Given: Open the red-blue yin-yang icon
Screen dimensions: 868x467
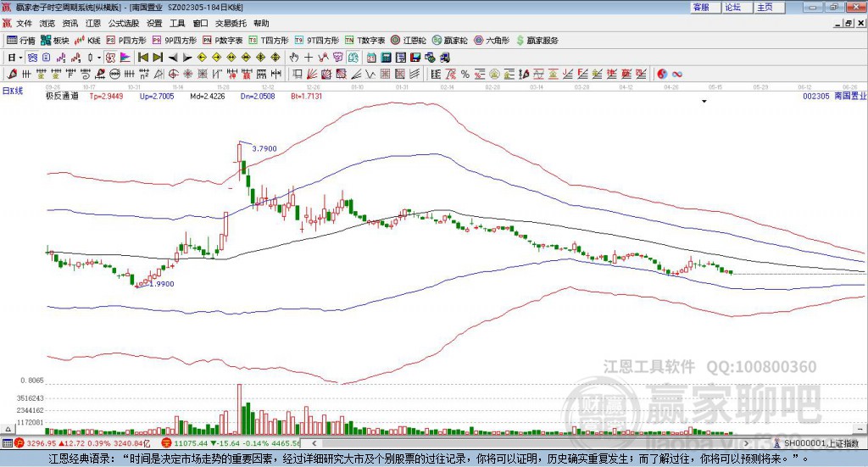Looking at the screenshot, I should 662,74.
